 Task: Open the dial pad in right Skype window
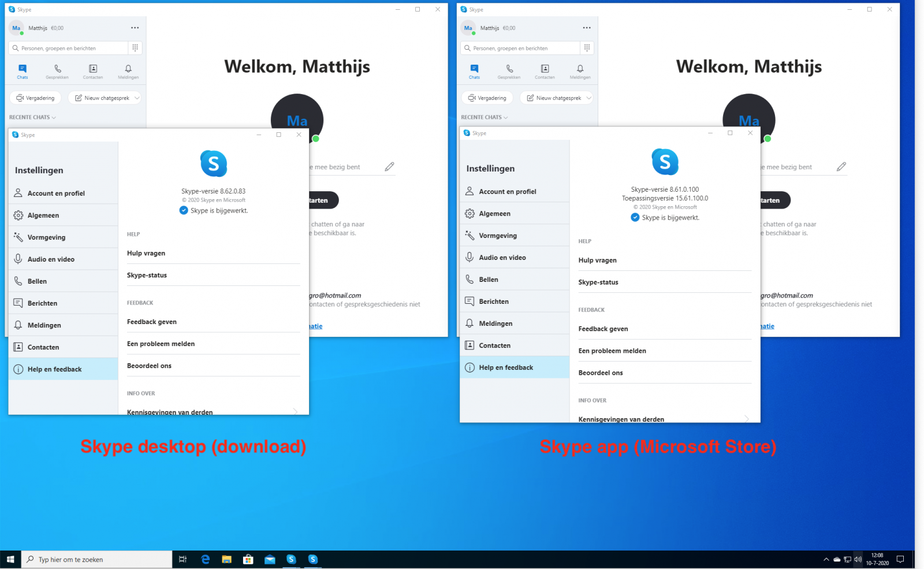(x=587, y=48)
